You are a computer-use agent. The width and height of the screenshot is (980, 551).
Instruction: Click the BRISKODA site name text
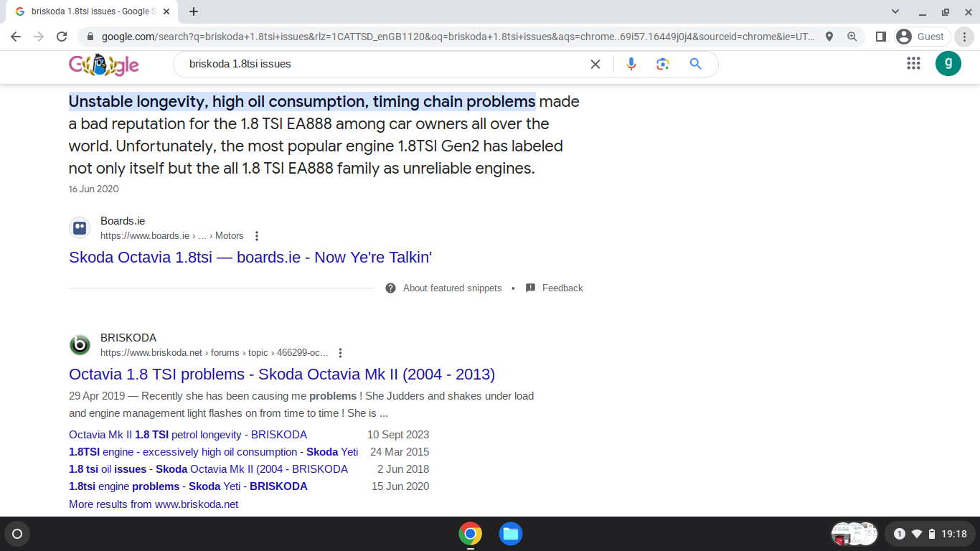pos(128,338)
